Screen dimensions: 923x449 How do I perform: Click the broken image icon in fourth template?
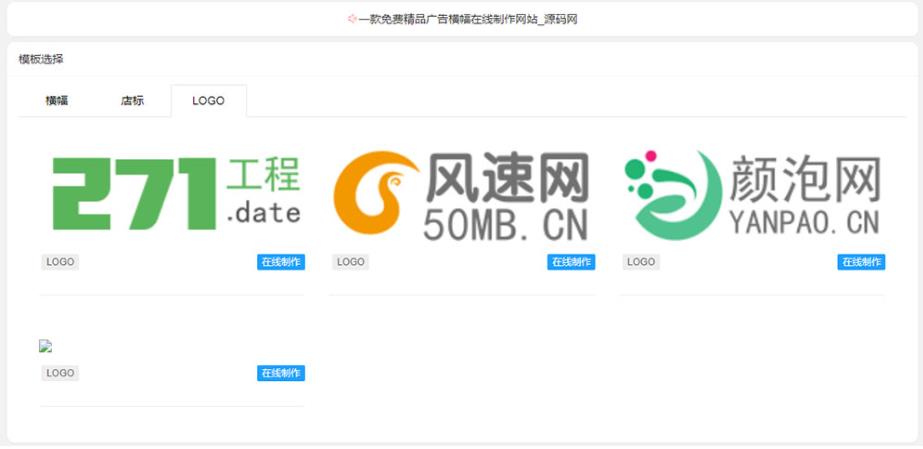(45, 346)
